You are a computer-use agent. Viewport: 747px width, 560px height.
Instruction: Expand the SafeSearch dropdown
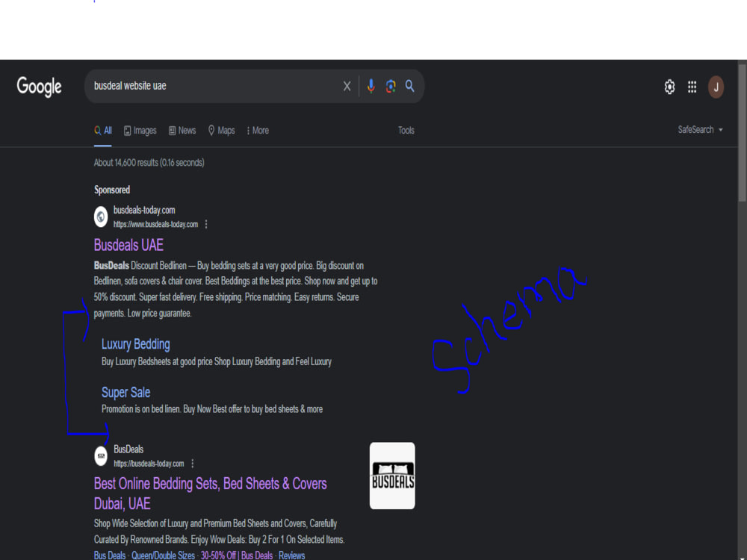(x=701, y=129)
